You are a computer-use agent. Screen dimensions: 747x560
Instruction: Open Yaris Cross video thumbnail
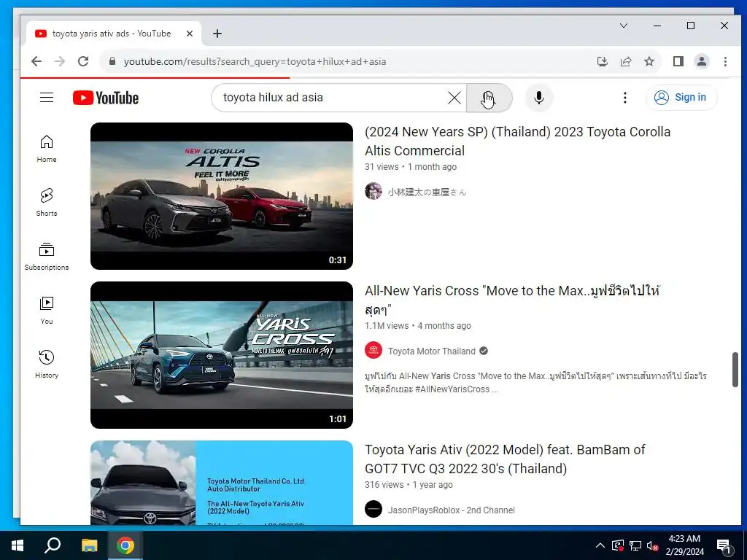click(x=222, y=355)
